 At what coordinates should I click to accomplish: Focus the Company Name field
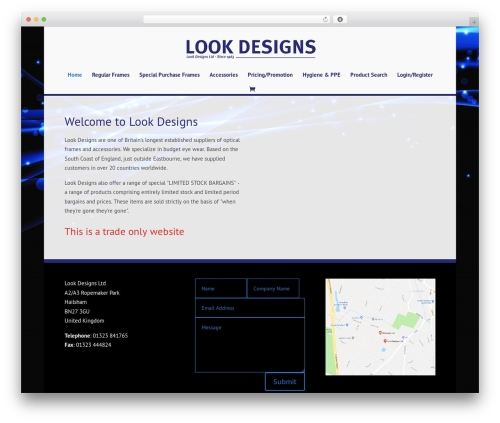pyautogui.click(x=273, y=288)
